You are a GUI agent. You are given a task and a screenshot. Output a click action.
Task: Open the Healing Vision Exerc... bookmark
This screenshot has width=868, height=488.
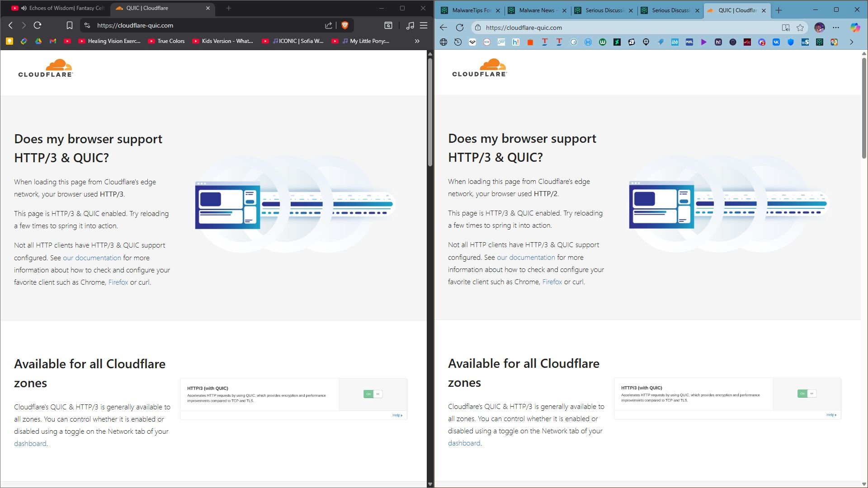[109, 41]
